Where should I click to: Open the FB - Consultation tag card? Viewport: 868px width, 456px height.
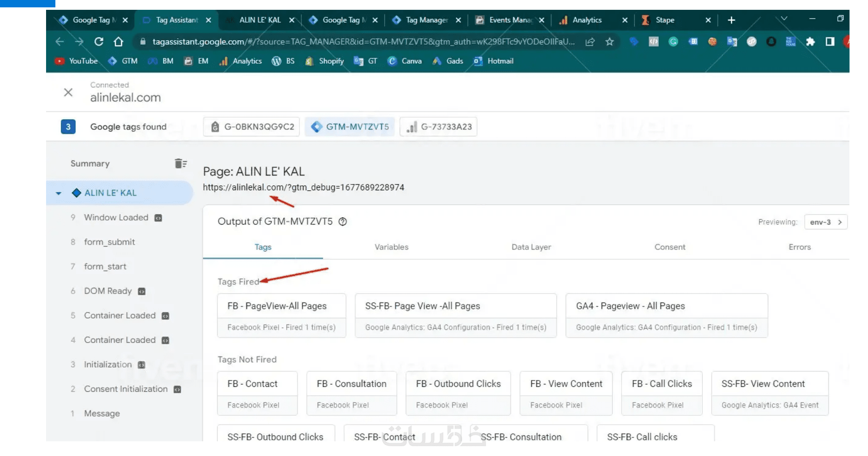(352, 394)
